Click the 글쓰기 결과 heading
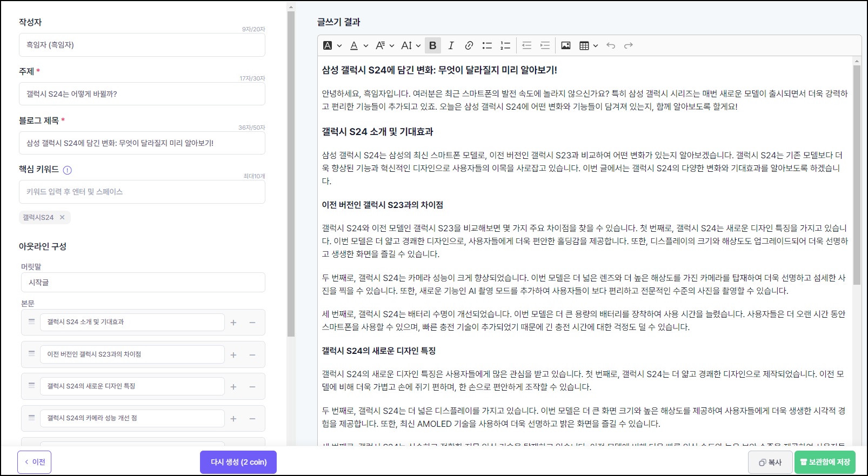The height and width of the screenshot is (476, 868). point(338,22)
